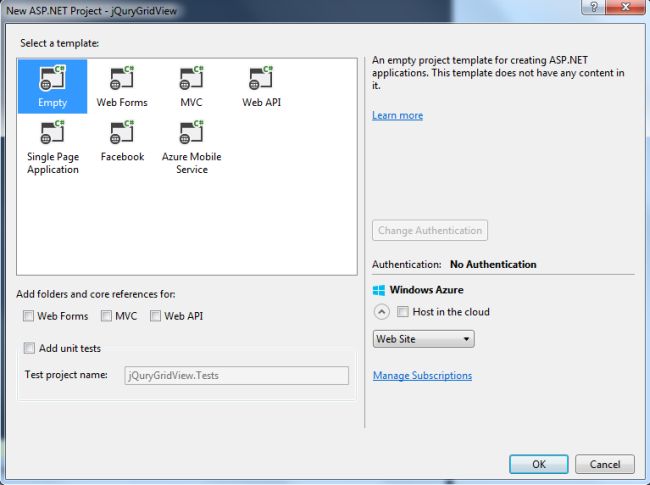This screenshot has width=650, height=485.
Task: Open the Learn more link
Action: pos(397,115)
